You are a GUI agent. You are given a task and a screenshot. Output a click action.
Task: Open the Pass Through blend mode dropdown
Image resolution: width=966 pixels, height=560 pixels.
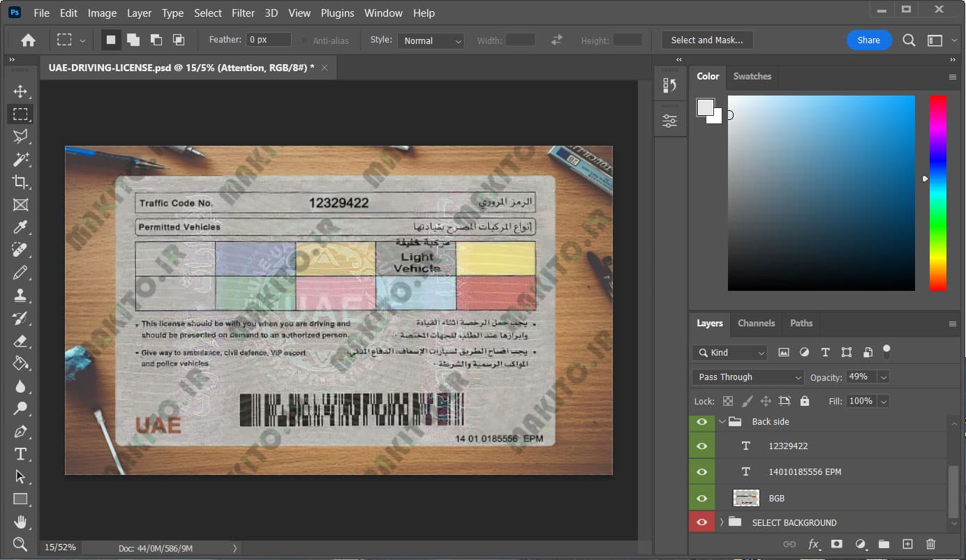[x=748, y=377]
